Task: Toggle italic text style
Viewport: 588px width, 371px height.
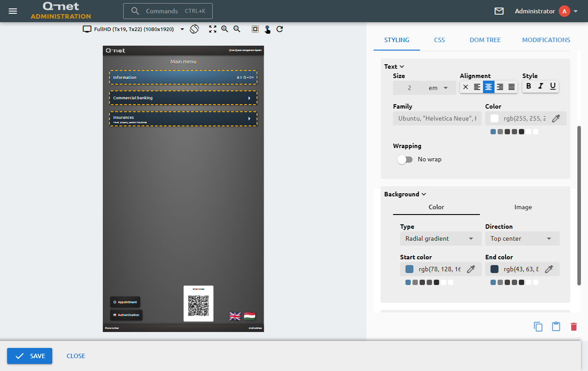Action: [x=541, y=86]
